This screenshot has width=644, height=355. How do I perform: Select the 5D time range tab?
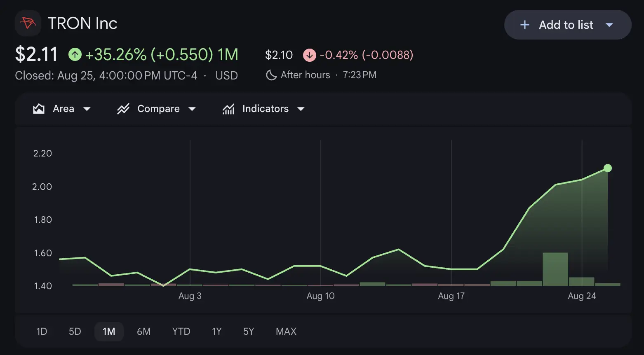tap(75, 332)
